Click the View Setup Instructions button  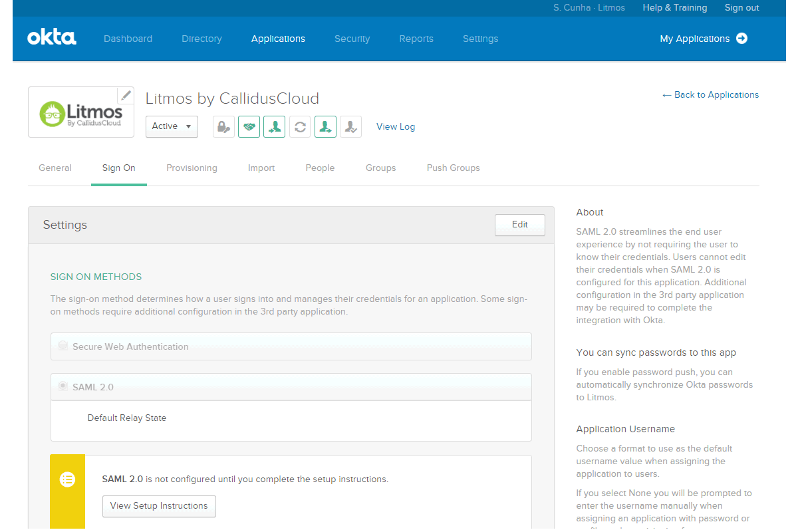(159, 506)
